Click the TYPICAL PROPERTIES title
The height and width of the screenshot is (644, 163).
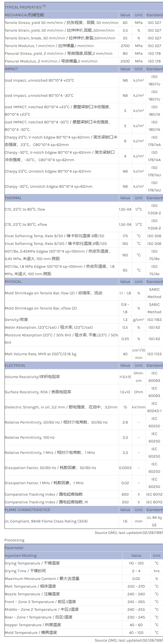click(x=23, y=7)
